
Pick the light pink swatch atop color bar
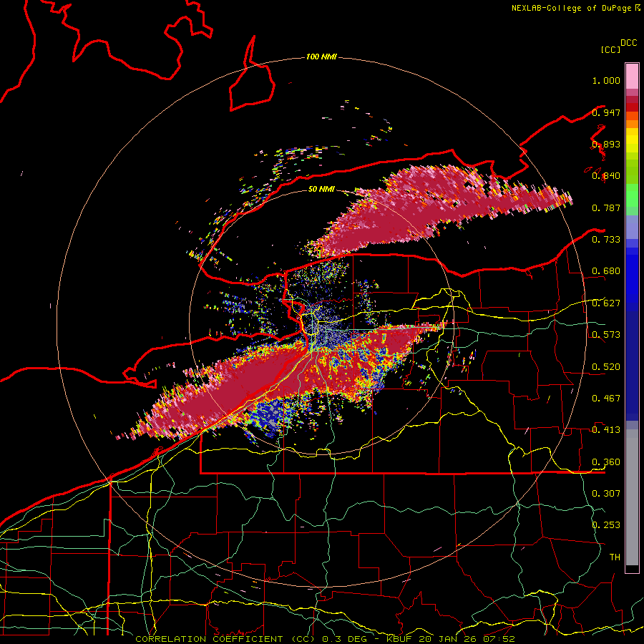coord(632,76)
